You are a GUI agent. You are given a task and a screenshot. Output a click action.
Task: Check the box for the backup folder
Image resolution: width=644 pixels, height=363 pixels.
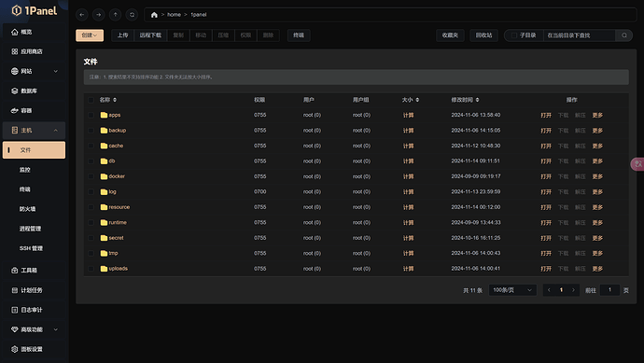pos(91,131)
